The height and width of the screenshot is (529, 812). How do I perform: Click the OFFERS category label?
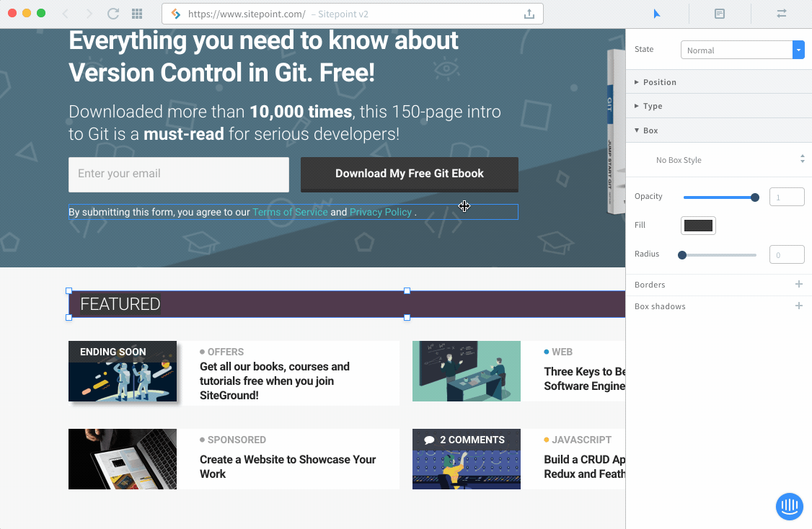pos(225,352)
